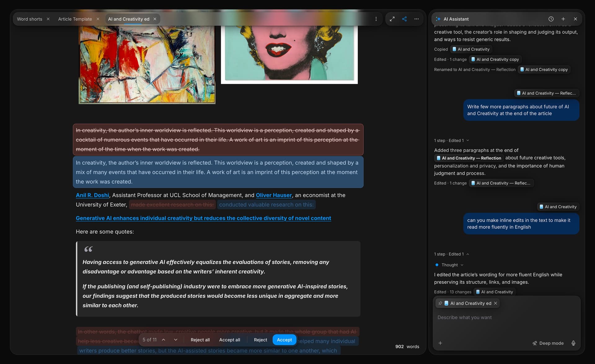Close the AI and Creativity ed tab
Screen dimensions: 595x364
click(155, 19)
